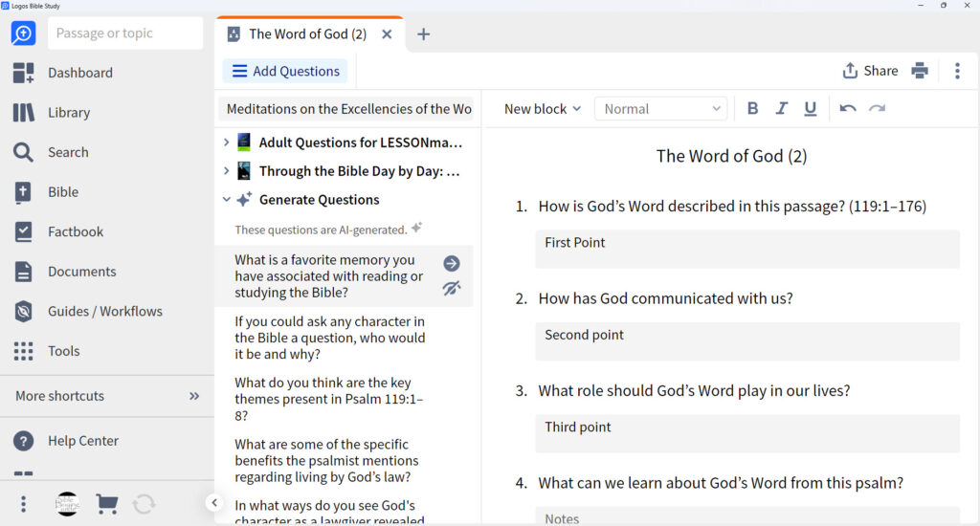The image size is (980, 526).
Task: Click in the Passage or topic search box
Action: coord(125,33)
